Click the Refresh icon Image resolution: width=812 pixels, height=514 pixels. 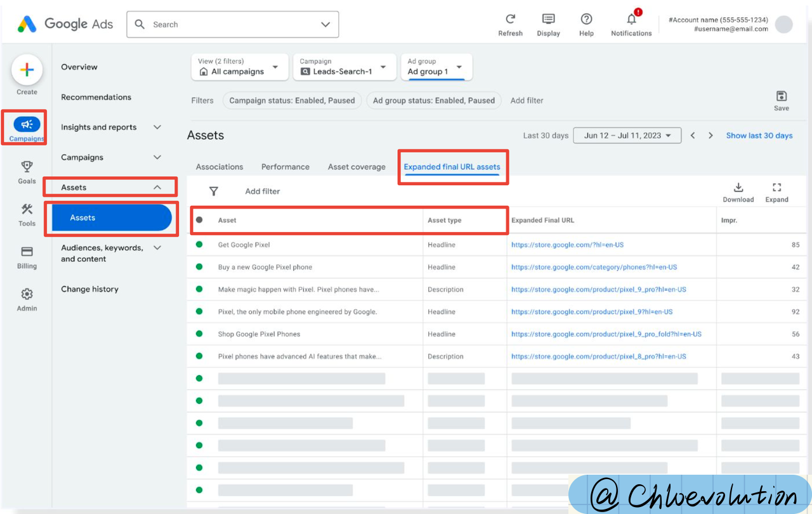511,19
